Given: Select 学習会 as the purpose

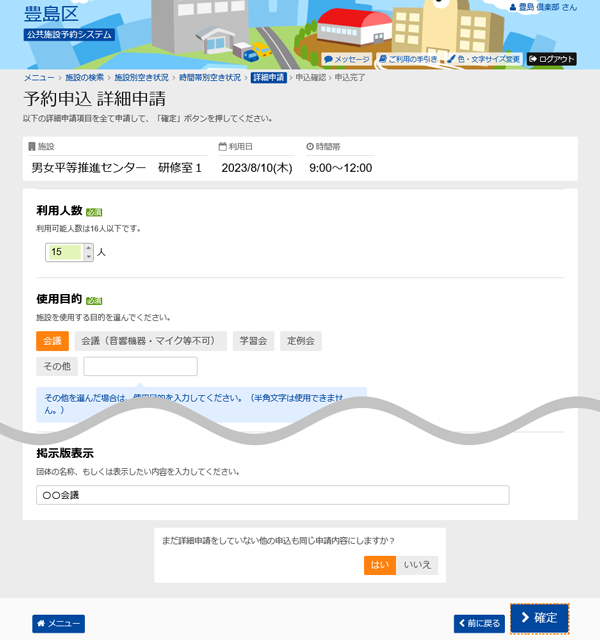Looking at the screenshot, I should (x=253, y=341).
